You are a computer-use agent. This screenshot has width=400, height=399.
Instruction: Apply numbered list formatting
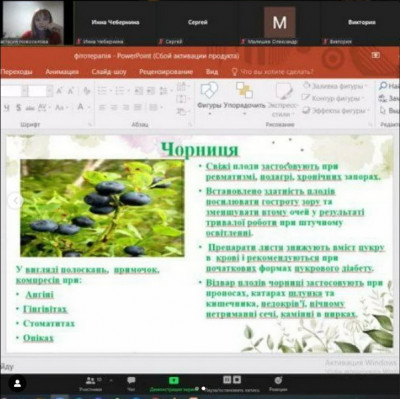click(121, 91)
